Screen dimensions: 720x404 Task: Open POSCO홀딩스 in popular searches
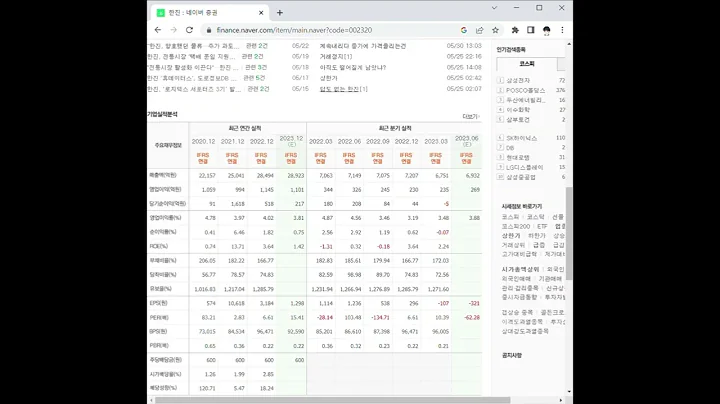tap(525, 90)
